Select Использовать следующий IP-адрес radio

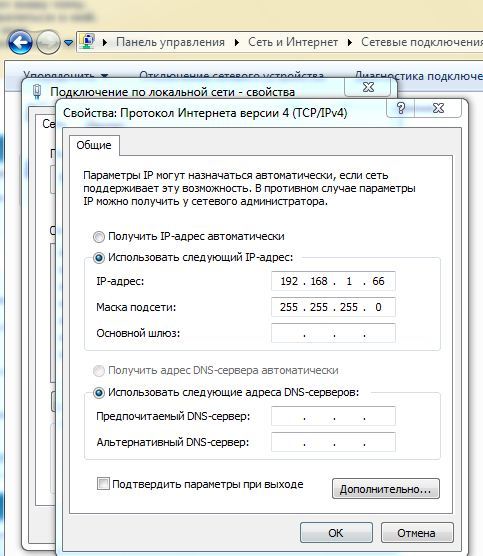[99, 257]
